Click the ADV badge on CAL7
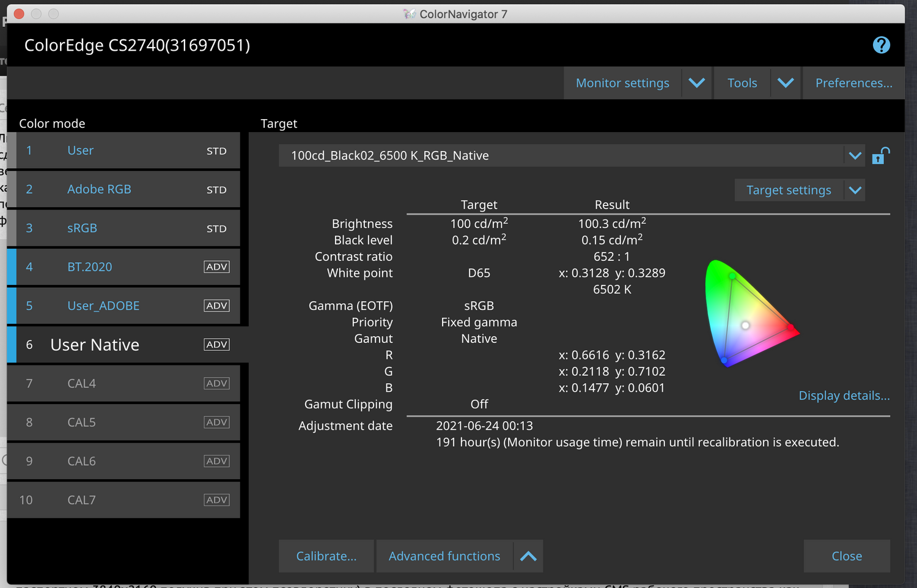 click(x=217, y=500)
